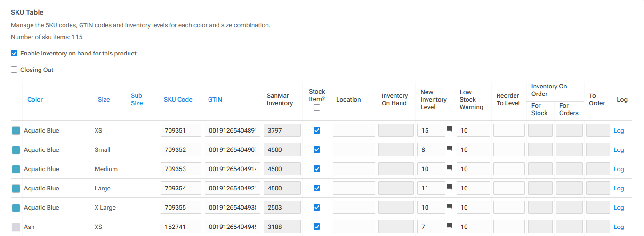
Task: Click comment icon for Aquatic Blue XS row
Action: pos(450,129)
